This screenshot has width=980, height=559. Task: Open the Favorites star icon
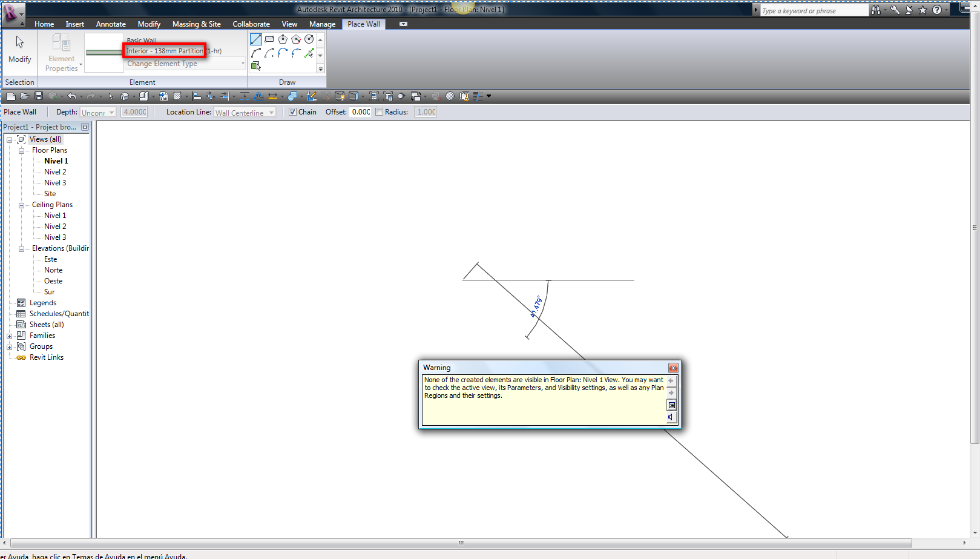923,10
